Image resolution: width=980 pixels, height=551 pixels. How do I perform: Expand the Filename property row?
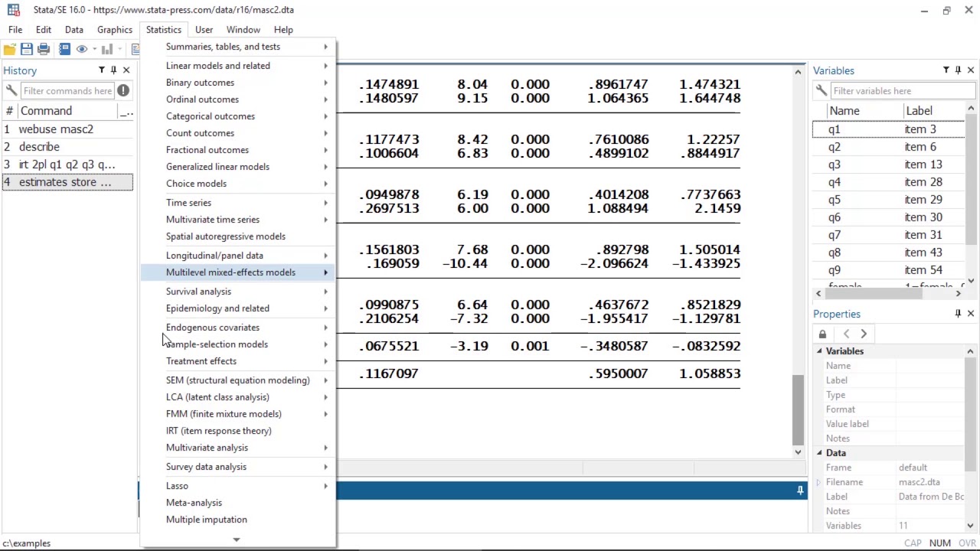tap(818, 482)
